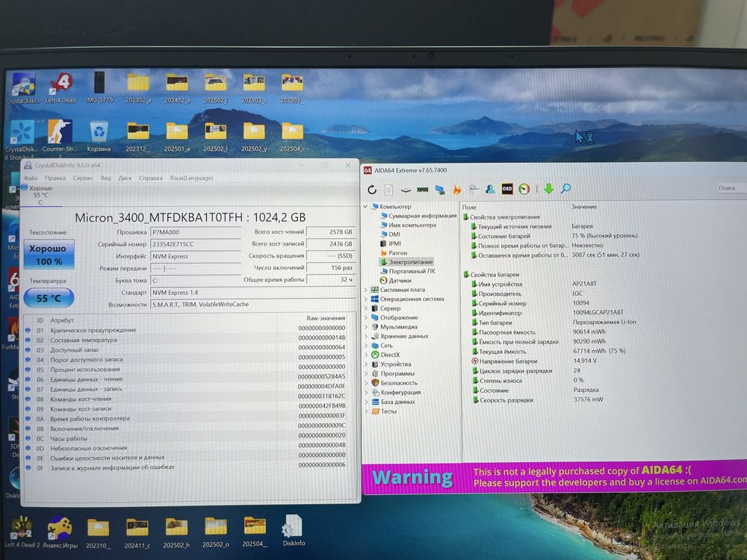Click the sensor gauge icon in AIDA64 toolbar

click(x=524, y=189)
